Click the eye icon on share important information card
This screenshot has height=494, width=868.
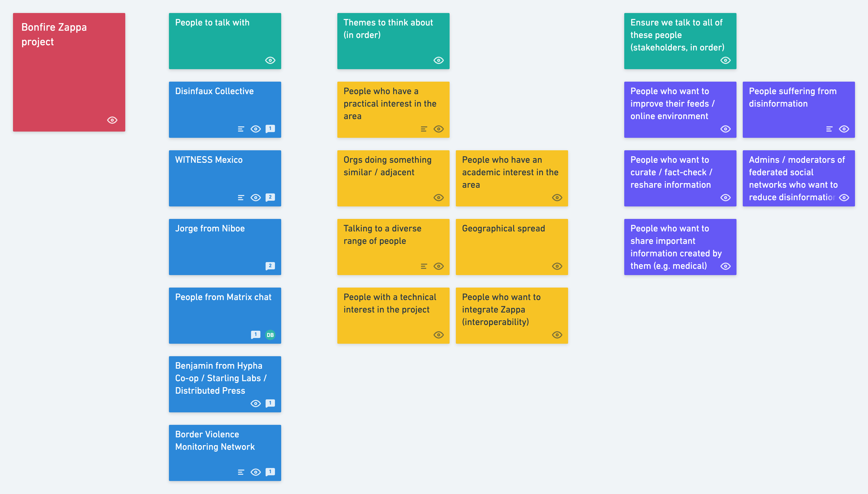click(725, 266)
